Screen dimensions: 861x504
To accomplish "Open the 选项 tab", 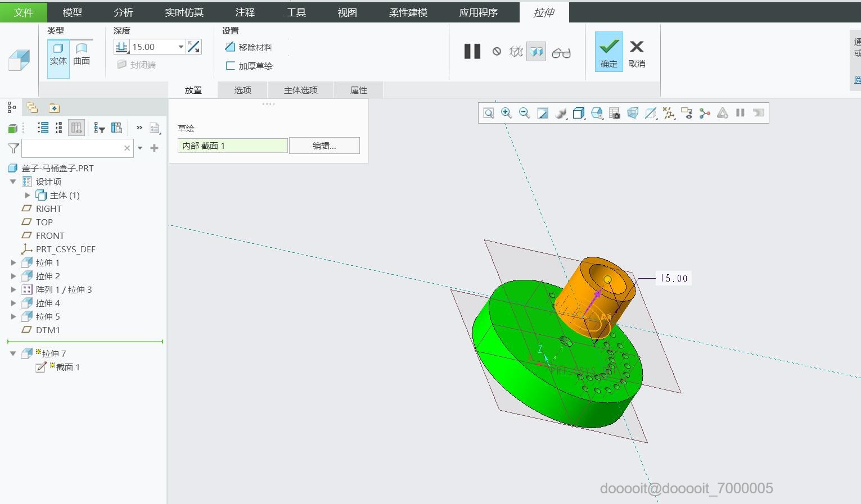I will (243, 90).
